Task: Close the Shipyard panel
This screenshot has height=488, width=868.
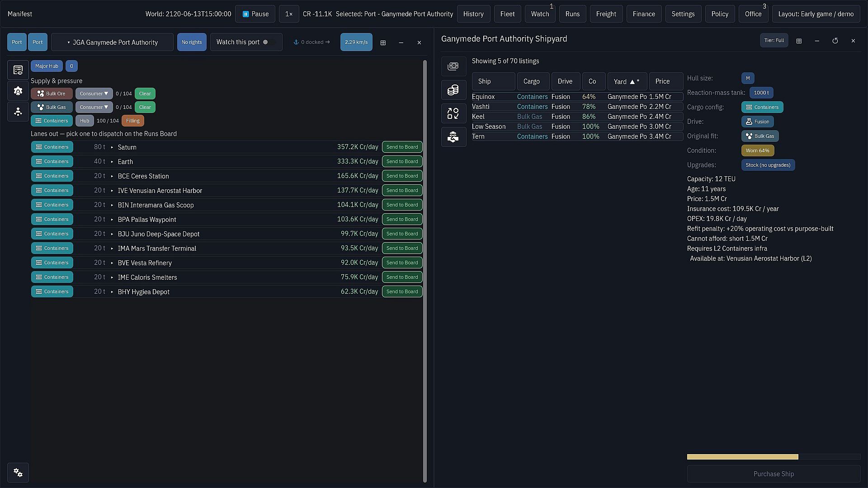Action: point(853,41)
